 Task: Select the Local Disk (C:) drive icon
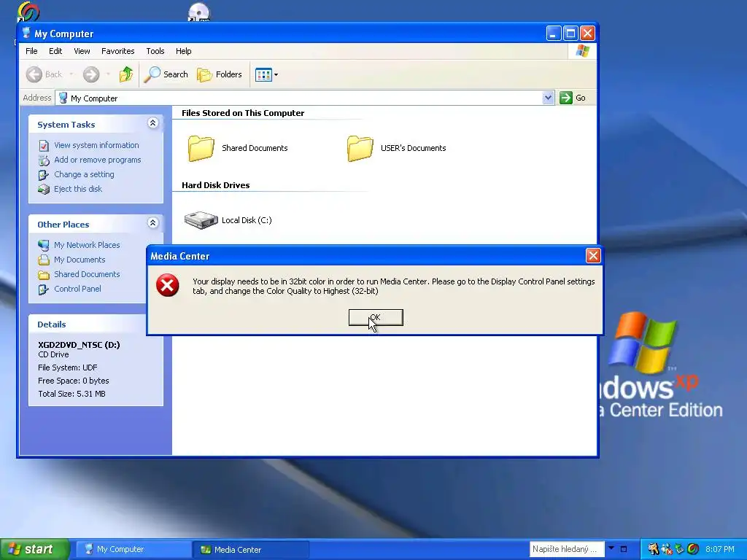(201, 220)
